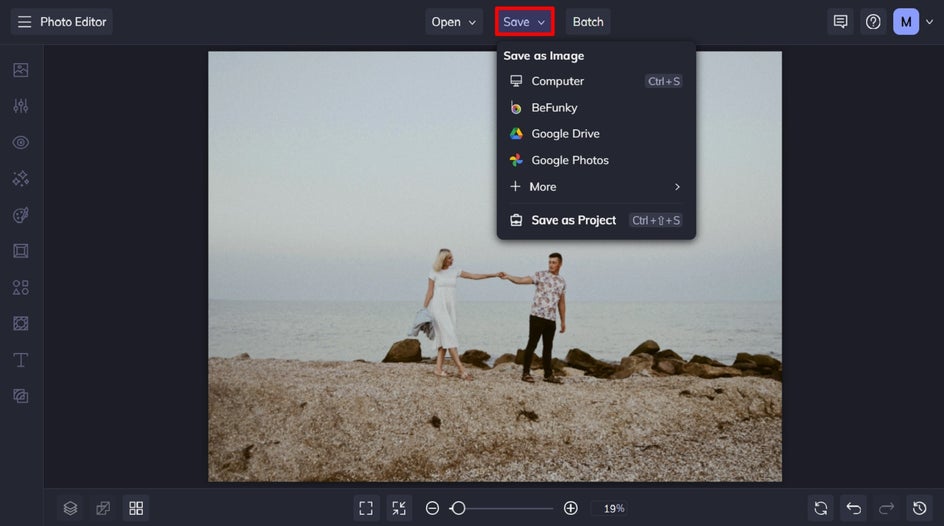Expand the Open dropdown
This screenshot has width=944, height=526.
(453, 22)
